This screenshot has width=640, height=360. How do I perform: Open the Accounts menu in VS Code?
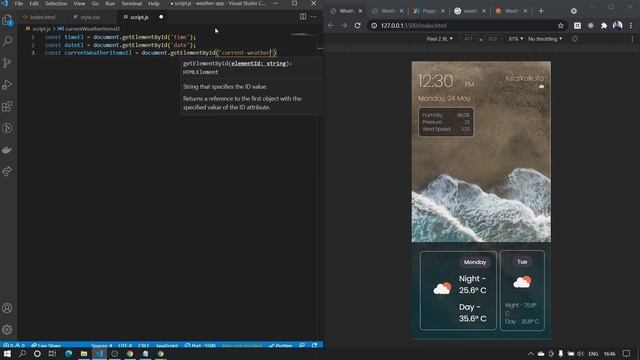click(x=7, y=308)
